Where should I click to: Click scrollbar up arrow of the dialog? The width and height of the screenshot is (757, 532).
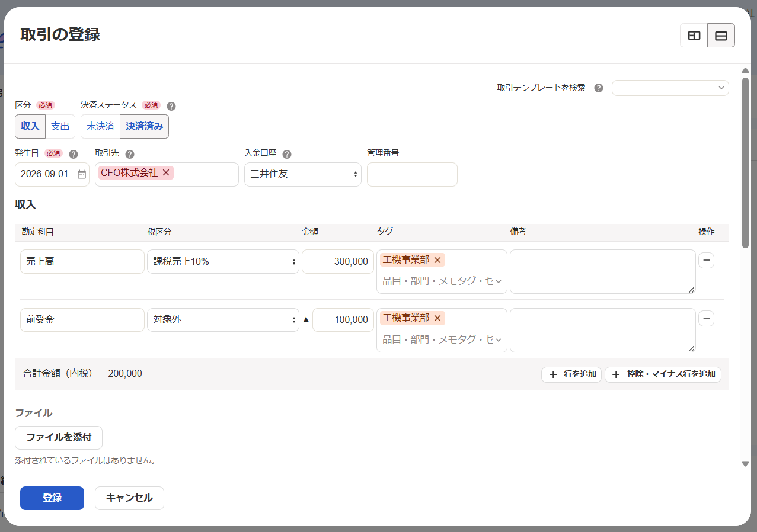tap(745, 70)
